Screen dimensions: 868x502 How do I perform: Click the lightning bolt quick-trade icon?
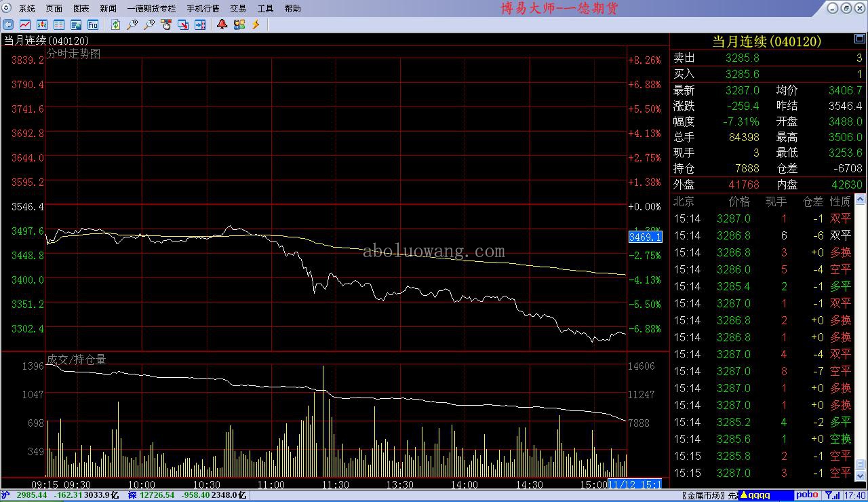click(256, 24)
